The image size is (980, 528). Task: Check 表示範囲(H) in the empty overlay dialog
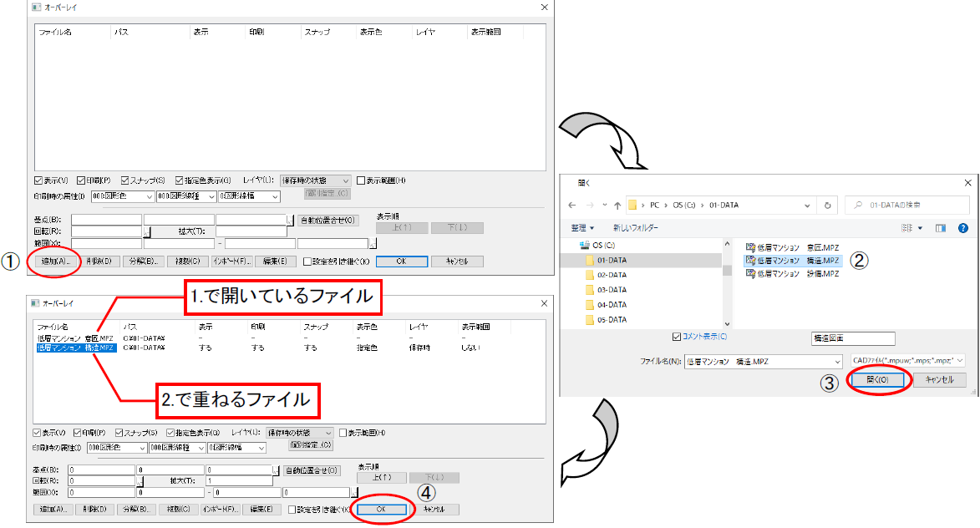tap(361, 180)
